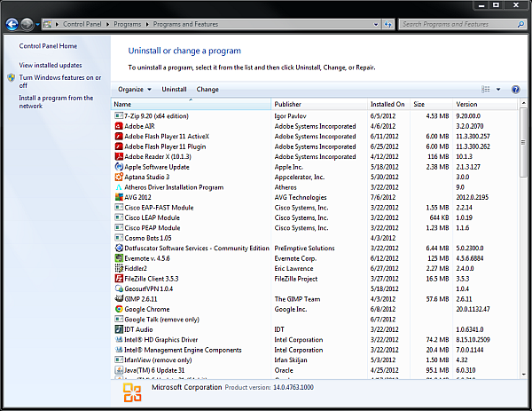Click the version 20.0.1132.47 cell
Screen dimensions: 532x411
click(473, 309)
